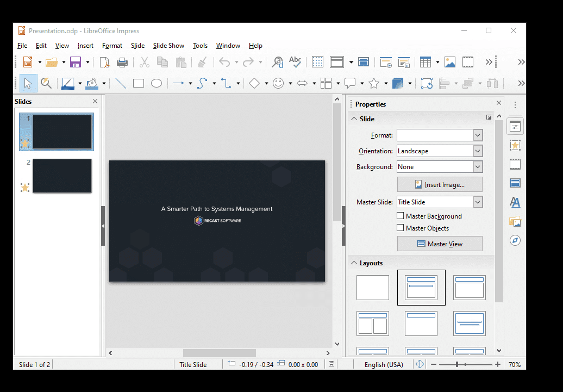Open the Gallery sidebar panel
The image size is (563, 392).
pos(515,221)
